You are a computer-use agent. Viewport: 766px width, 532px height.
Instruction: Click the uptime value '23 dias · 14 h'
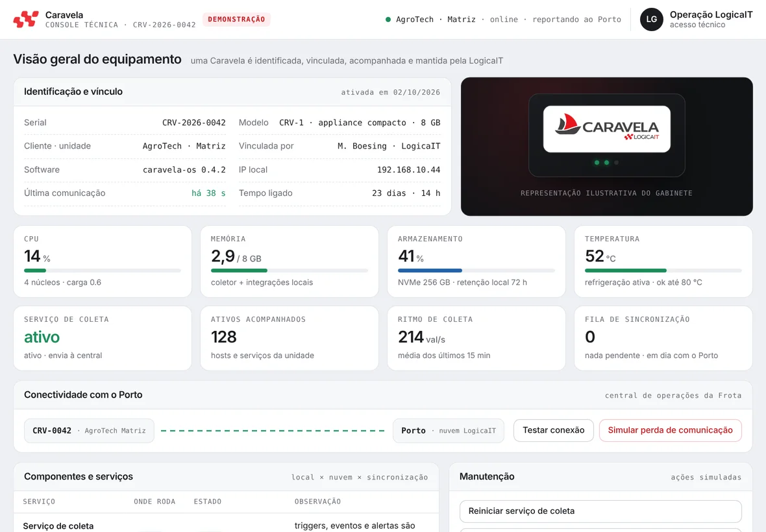tap(406, 193)
